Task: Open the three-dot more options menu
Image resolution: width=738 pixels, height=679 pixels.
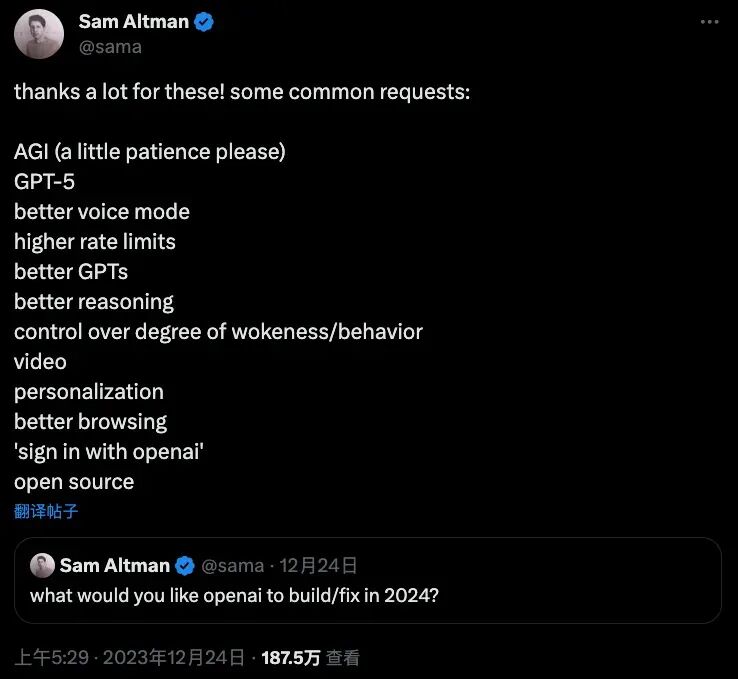Action: click(x=708, y=22)
